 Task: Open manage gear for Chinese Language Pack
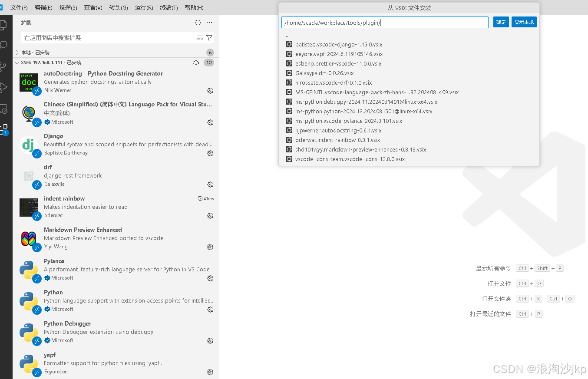tap(210, 122)
